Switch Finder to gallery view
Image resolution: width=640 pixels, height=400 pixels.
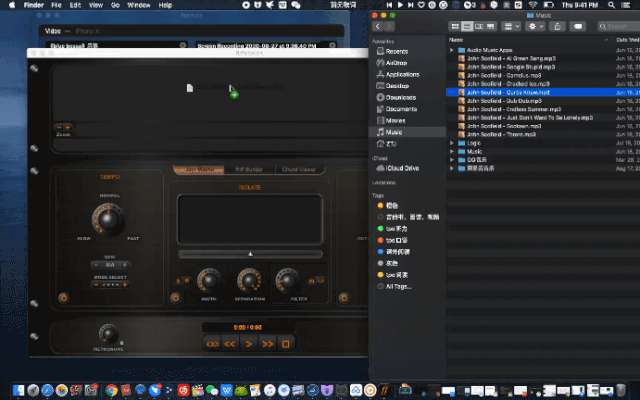[x=491, y=27]
